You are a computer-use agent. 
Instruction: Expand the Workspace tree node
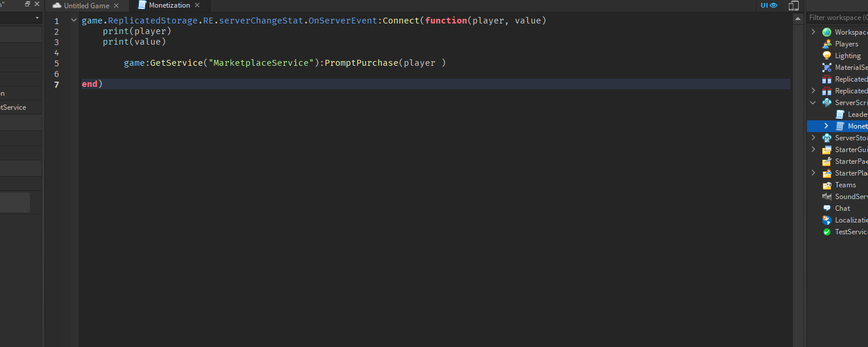click(x=813, y=32)
